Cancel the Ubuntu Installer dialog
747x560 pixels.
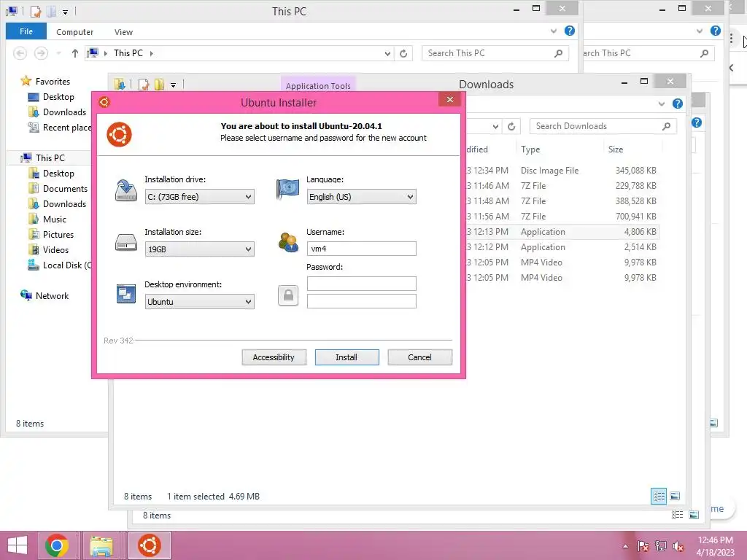pos(419,357)
